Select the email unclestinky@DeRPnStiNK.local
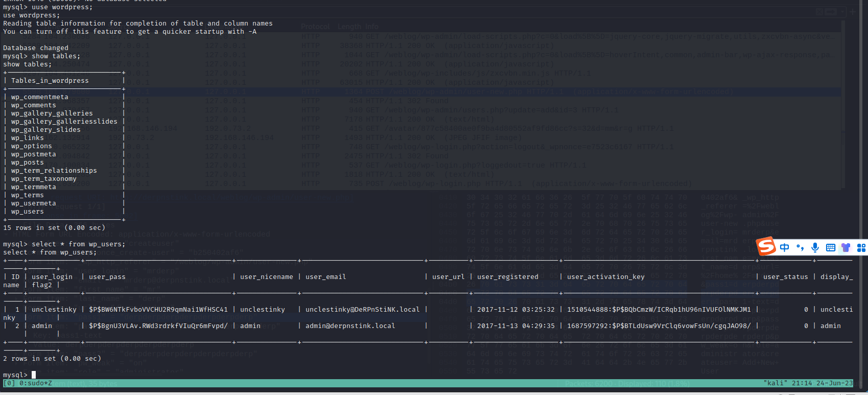The height and width of the screenshot is (395, 868). click(x=363, y=310)
